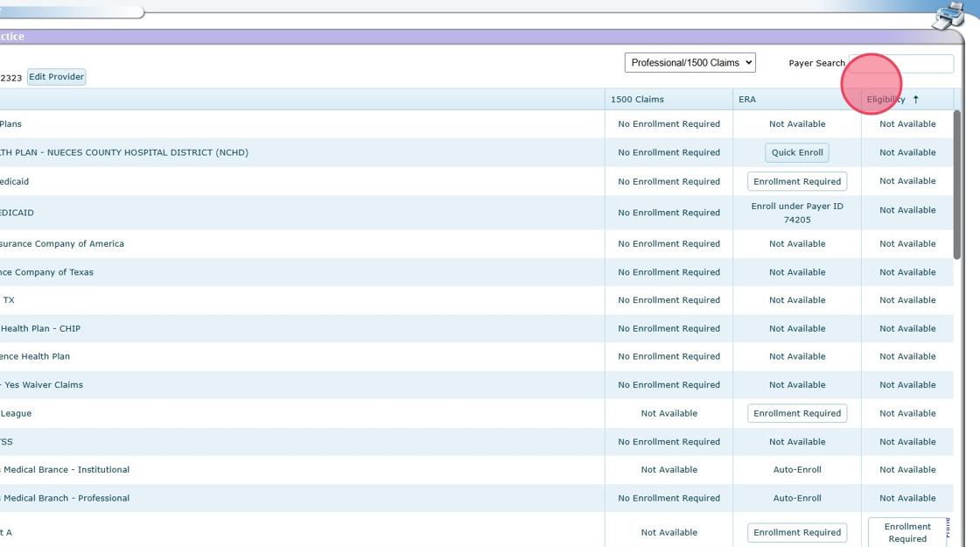The image size is (980, 547).
Task: Select 1500 Claims 'Not Available' in League row
Action: click(x=668, y=413)
